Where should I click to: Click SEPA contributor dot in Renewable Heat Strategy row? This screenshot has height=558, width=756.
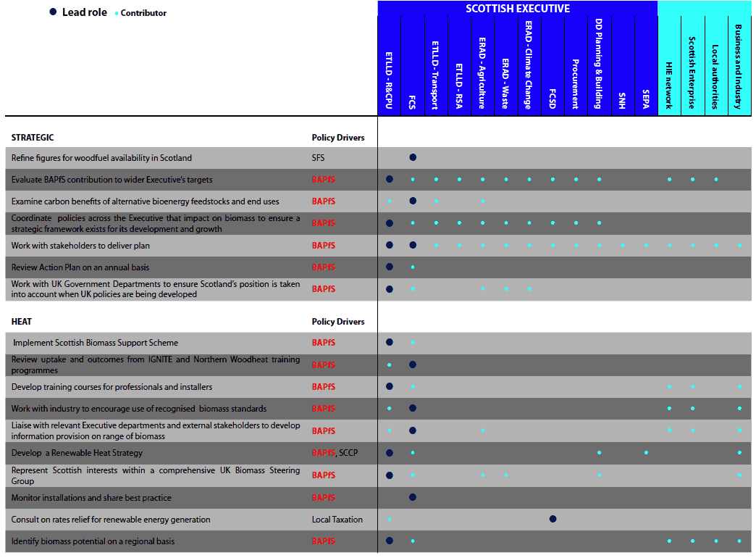tap(646, 453)
